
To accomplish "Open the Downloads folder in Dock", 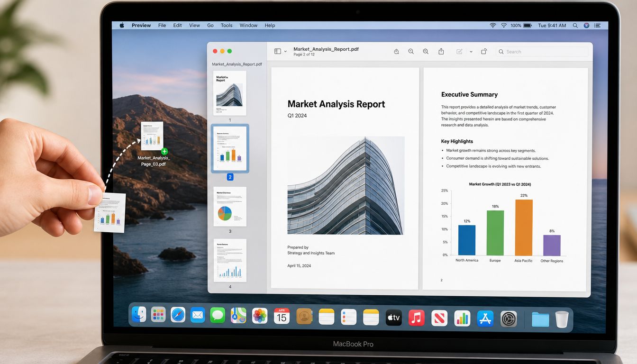I will [540, 319].
